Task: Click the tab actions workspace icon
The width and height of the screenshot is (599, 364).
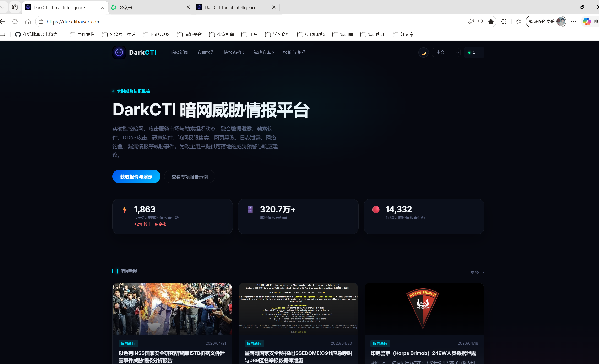Action: pyautogui.click(x=15, y=7)
